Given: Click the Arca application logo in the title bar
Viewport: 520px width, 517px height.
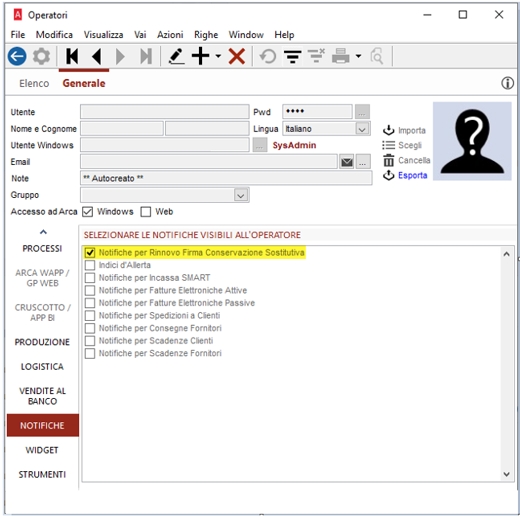Looking at the screenshot, I should (x=17, y=15).
